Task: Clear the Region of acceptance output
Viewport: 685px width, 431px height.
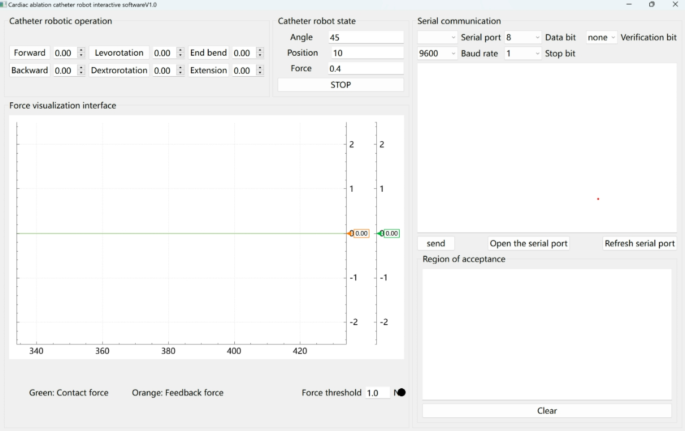Action: 546,410
